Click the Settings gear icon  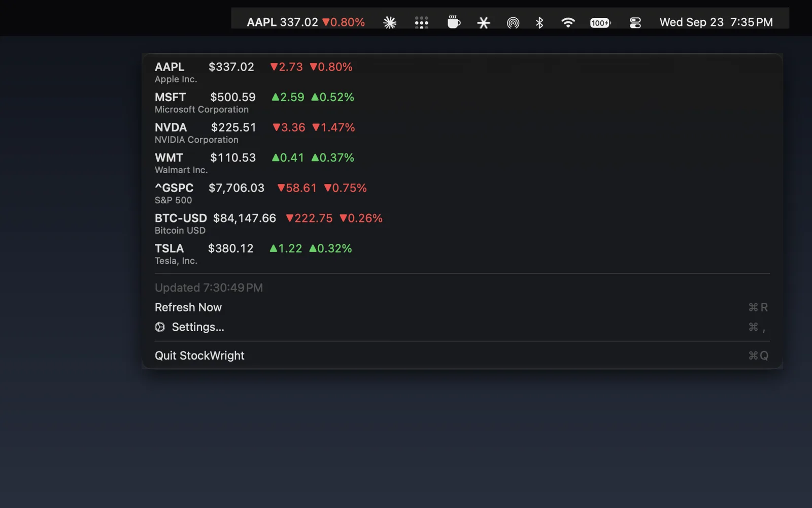[160, 327]
